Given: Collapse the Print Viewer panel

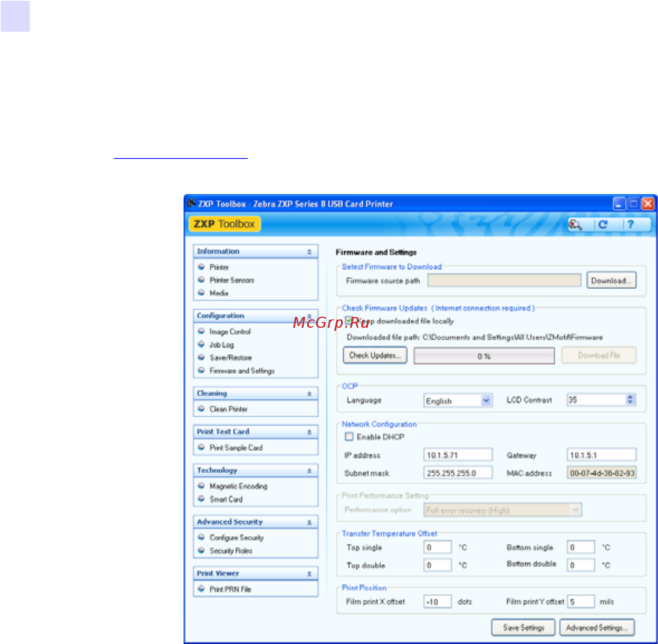Looking at the screenshot, I should [309, 574].
